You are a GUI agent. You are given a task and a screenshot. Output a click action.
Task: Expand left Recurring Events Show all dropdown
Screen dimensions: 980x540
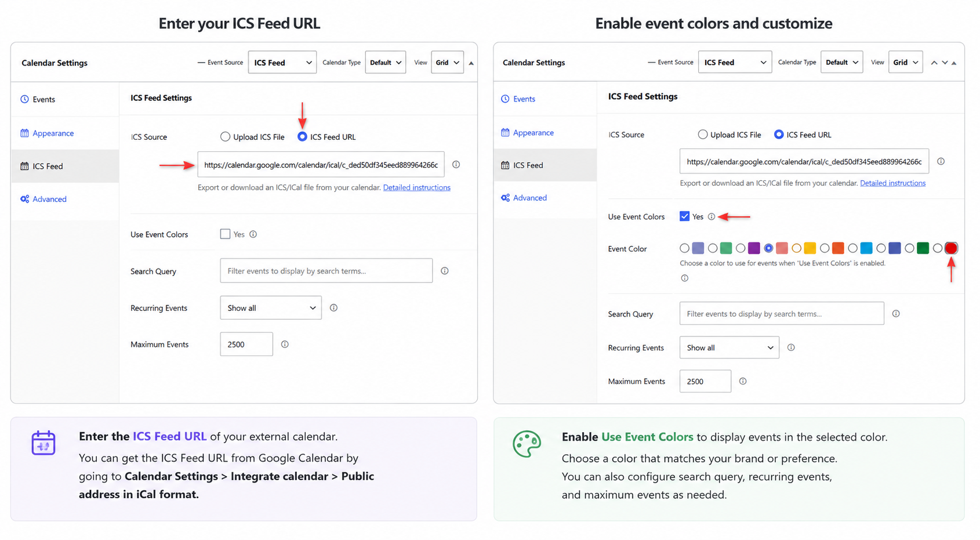(271, 308)
